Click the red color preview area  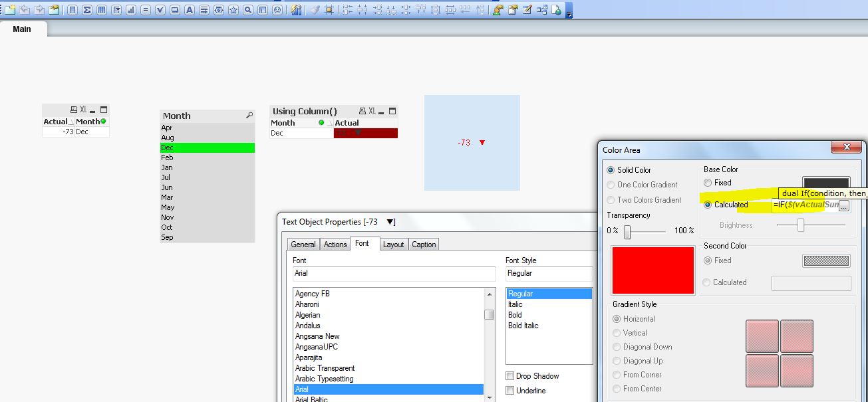coord(653,270)
